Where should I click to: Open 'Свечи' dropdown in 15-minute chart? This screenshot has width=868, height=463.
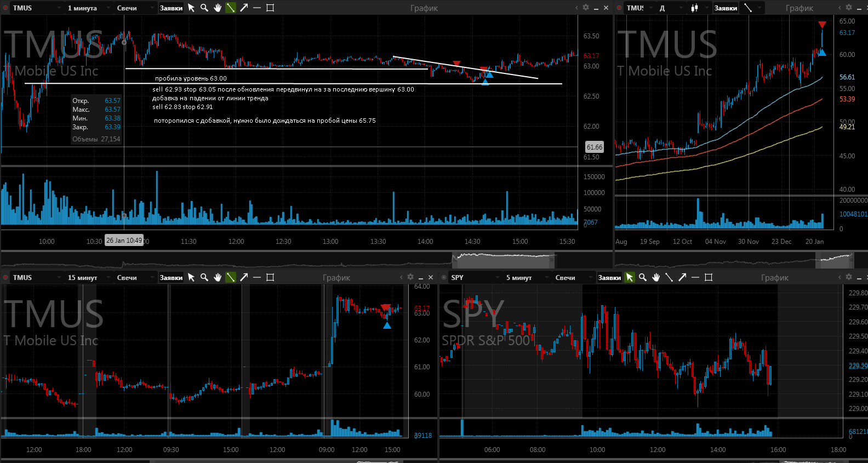(x=135, y=277)
